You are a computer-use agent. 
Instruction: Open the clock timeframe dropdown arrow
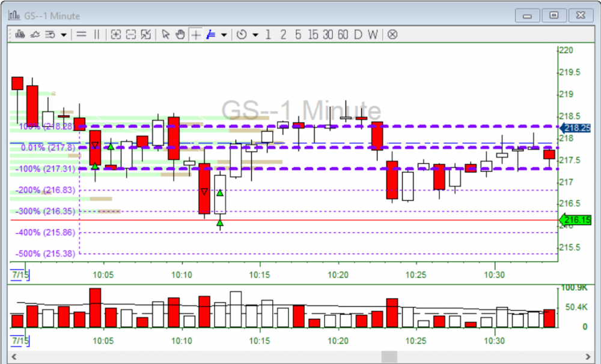pos(255,35)
